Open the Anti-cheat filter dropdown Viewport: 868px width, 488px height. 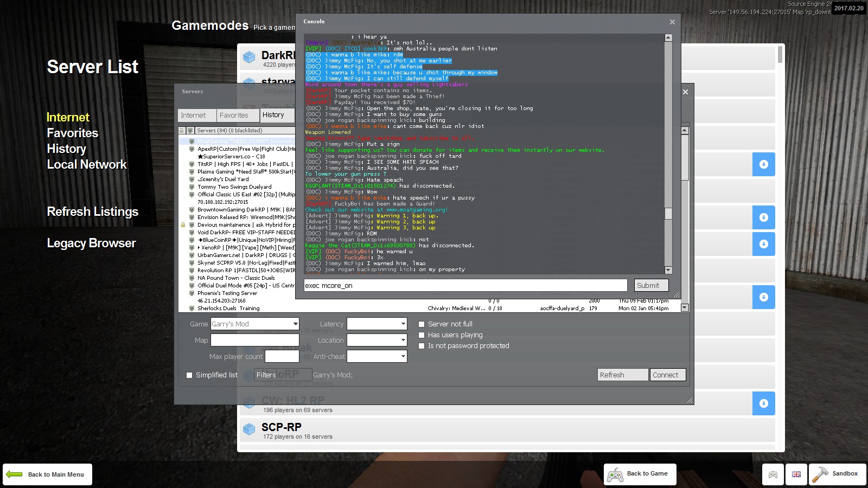377,357
